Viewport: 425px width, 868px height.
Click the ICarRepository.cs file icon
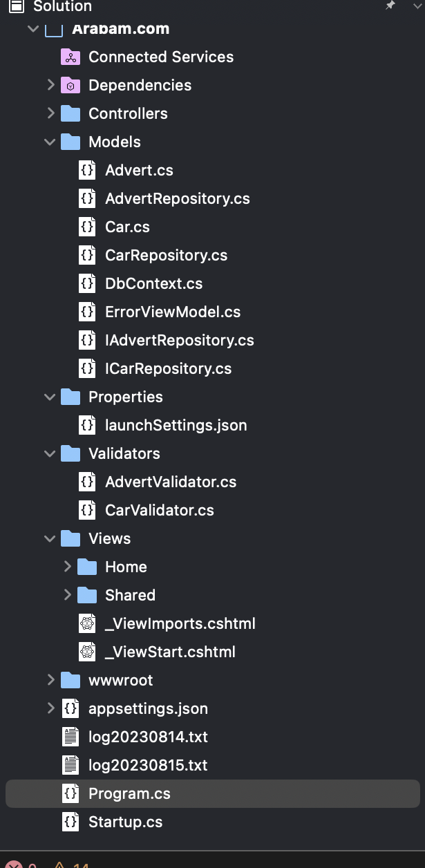coord(87,368)
